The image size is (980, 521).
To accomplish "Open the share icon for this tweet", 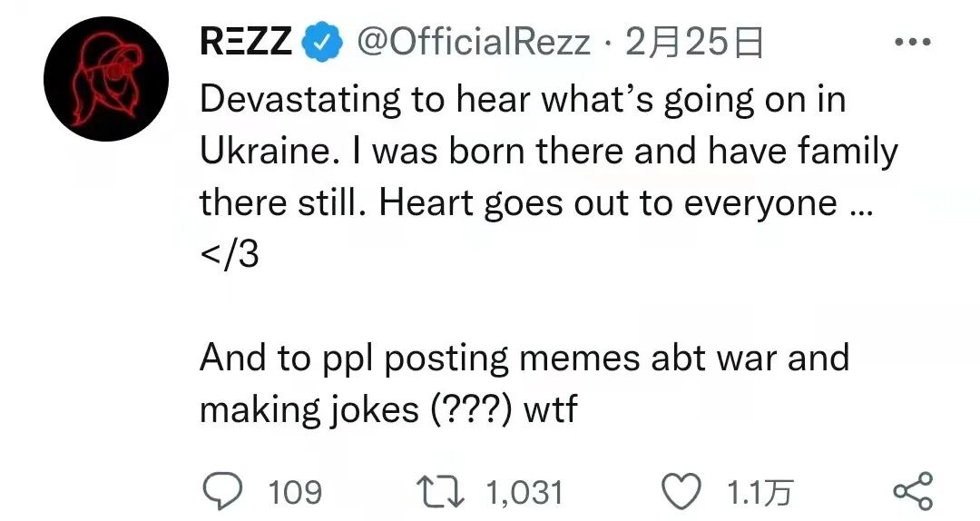I will 912,491.
